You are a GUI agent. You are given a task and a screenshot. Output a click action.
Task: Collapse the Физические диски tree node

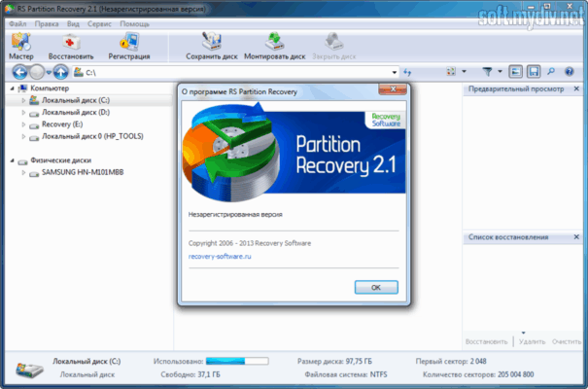[12, 160]
